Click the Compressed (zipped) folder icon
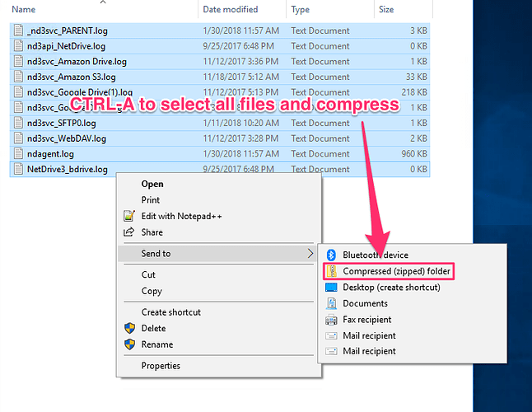The height and width of the screenshot is (412, 532). pyautogui.click(x=331, y=271)
